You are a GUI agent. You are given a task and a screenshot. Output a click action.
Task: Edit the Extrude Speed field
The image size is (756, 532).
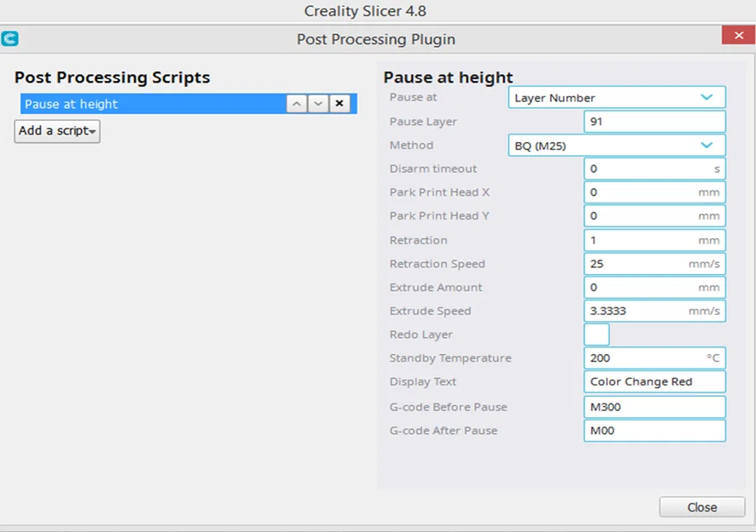click(655, 311)
